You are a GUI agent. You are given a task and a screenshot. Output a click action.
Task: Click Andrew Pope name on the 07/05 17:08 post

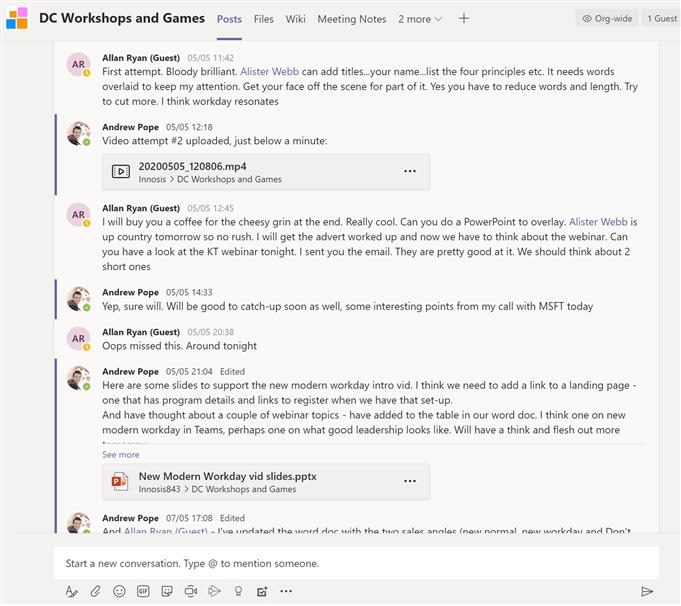pos(130,518)
